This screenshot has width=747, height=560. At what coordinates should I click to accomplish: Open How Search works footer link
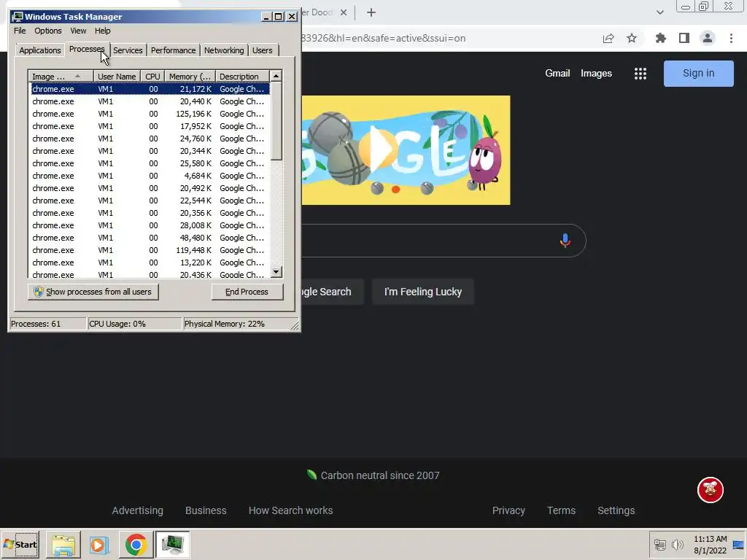coord(290,510)
